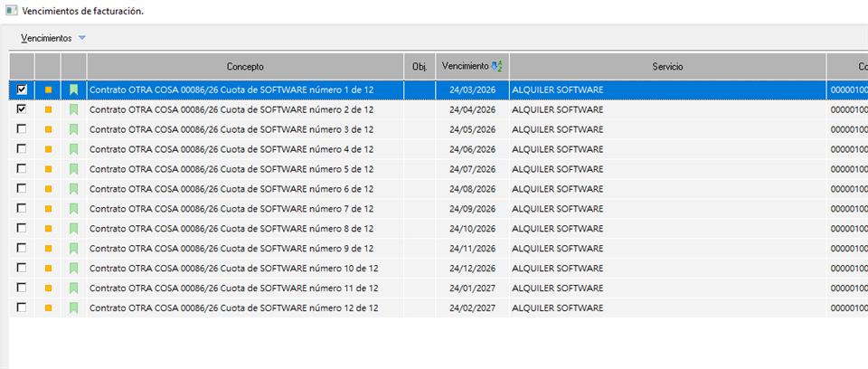Click the sort icon in Vencimiento header

(x=496, y=66)
